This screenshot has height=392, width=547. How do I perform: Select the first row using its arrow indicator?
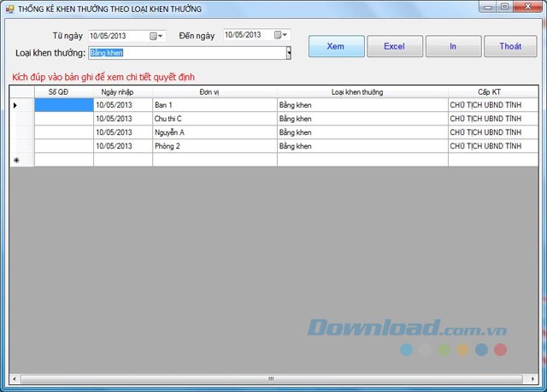click(15, 105)
